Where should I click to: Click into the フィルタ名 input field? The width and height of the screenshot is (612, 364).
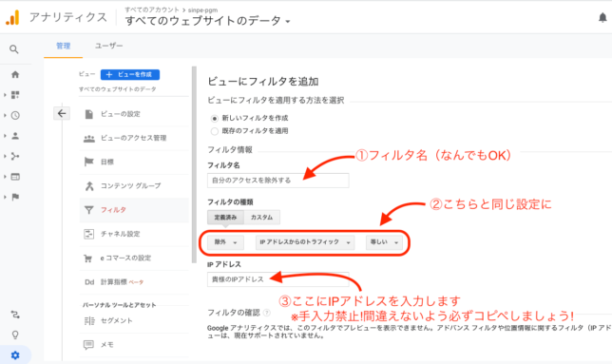pos(277,181)
